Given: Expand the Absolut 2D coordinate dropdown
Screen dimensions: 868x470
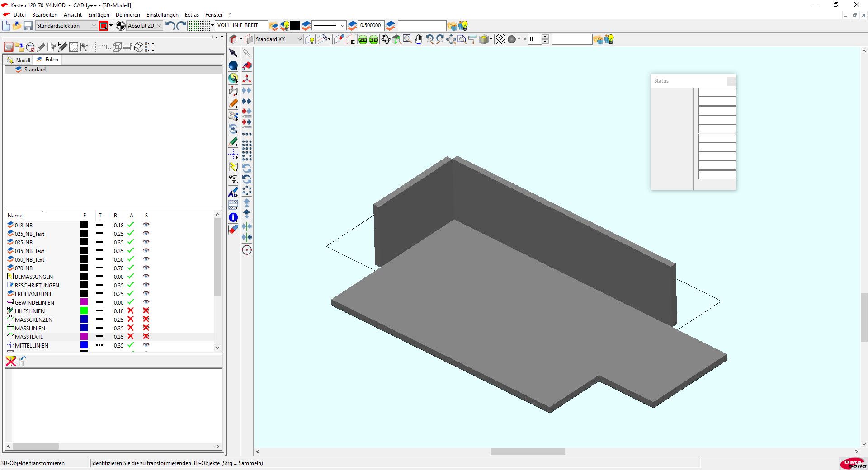Looking at the screenshot, I should (159, 26).
